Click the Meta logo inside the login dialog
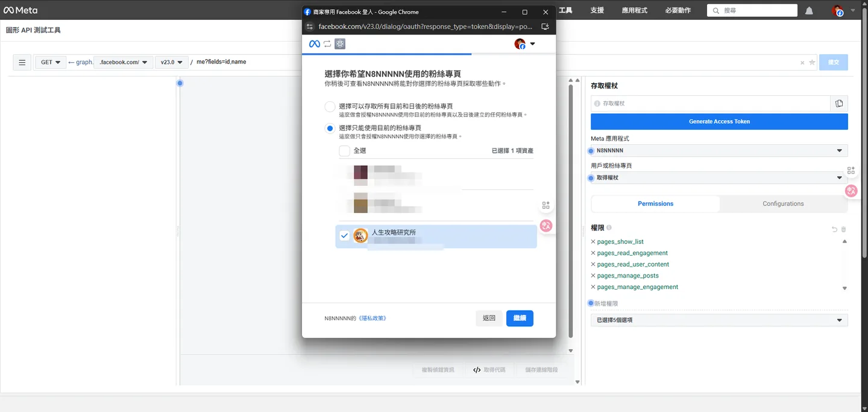This screenshot has width=868, height=412. click(314, 44)
